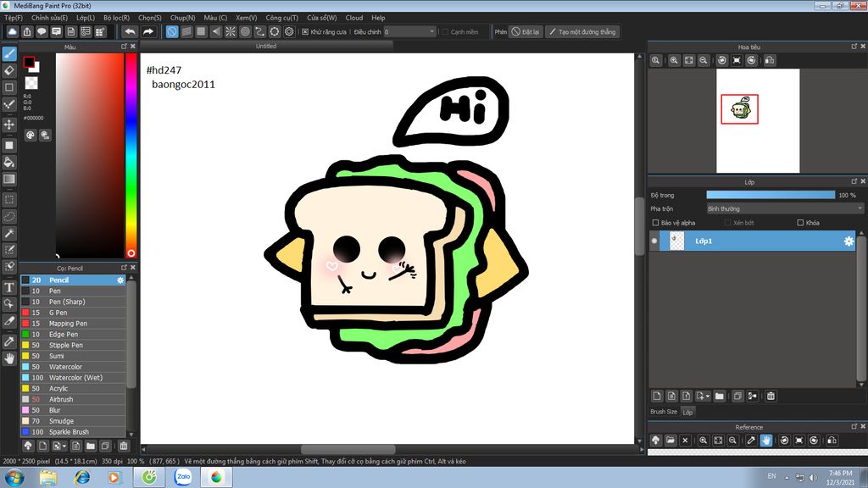Image resolution: width=868 pixels, height=488 pixels.
Task: Select the Lasso selection tool
Action: click(x=9, y=216)
